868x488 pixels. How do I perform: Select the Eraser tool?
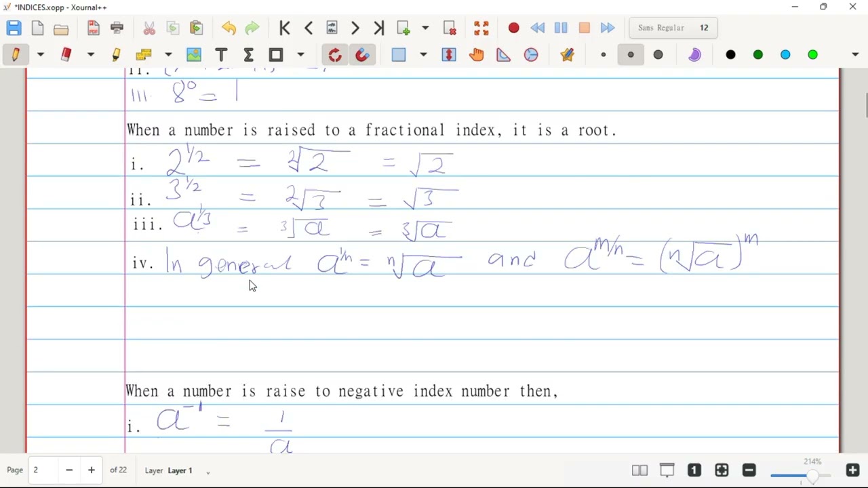[x=66, y=55]
